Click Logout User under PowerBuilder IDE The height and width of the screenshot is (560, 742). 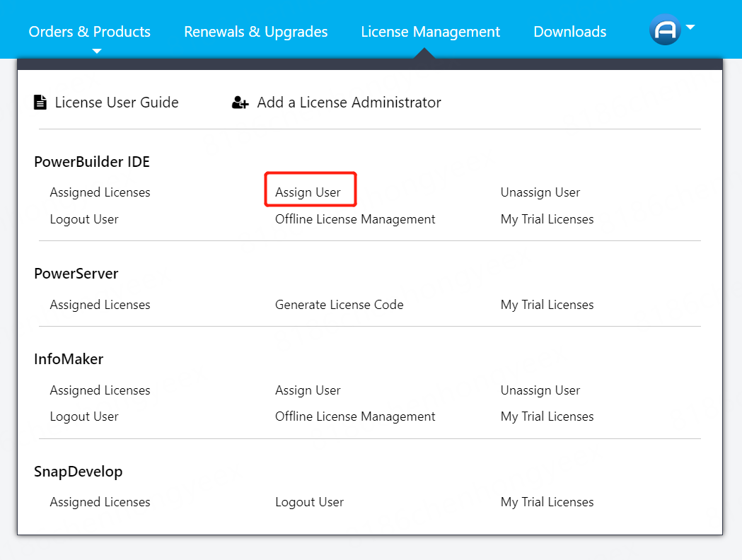pyautogui.click(x=84, y=219)
